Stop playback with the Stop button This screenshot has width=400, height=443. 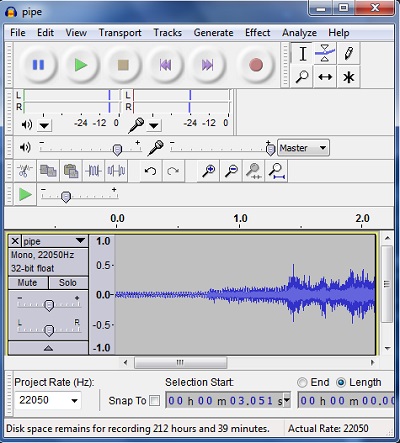(123, 65)
